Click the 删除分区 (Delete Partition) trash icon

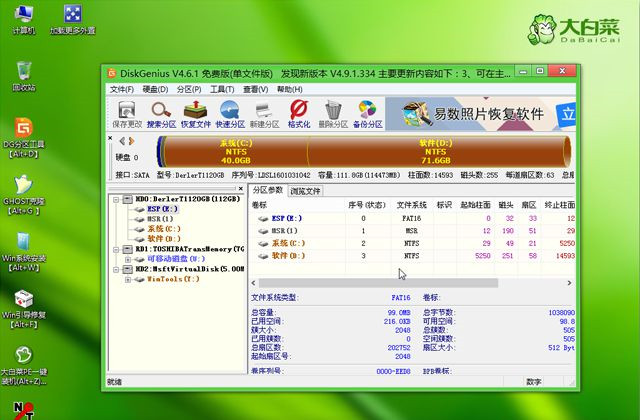coord(332,113)
